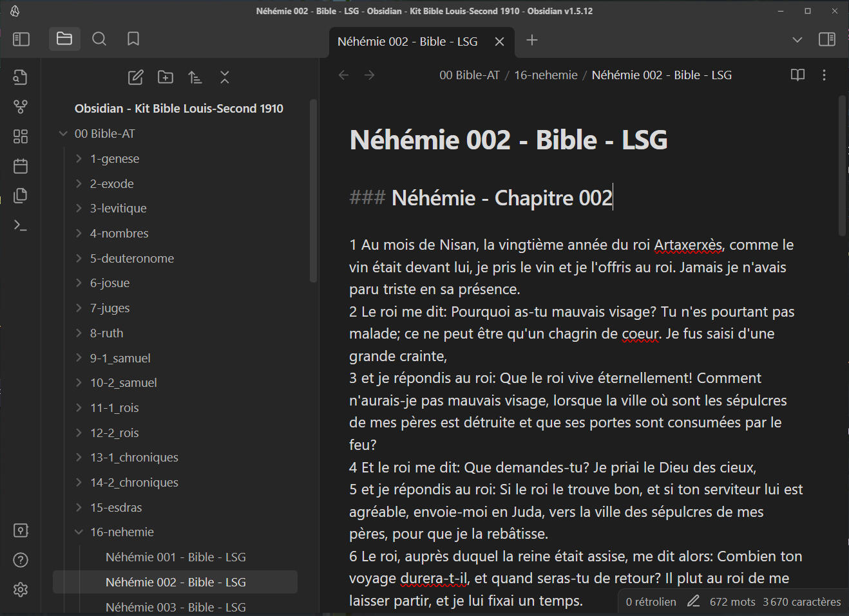Image resolution: width=849 pixels, height=616 pixels.
Task: Open the terminal icon in the ribbon
Action: [20, 225]
